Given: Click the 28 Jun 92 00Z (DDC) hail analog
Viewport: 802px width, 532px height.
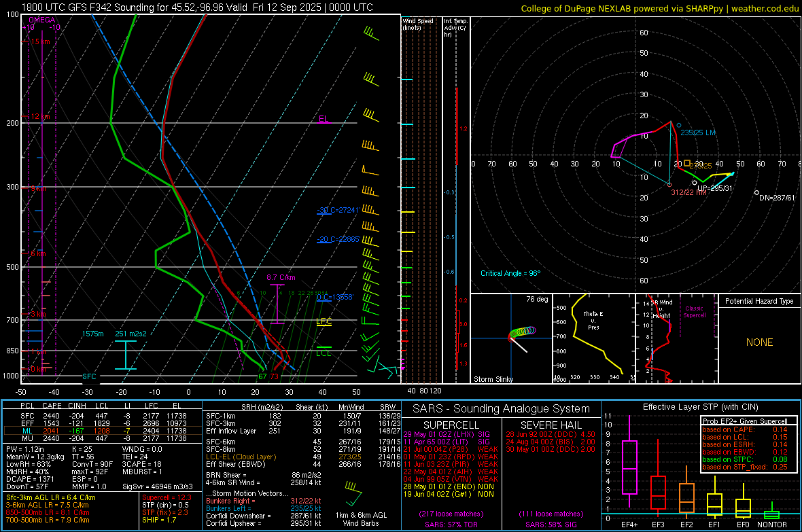Looking at the screenshot, I should [x=551, y=434].
